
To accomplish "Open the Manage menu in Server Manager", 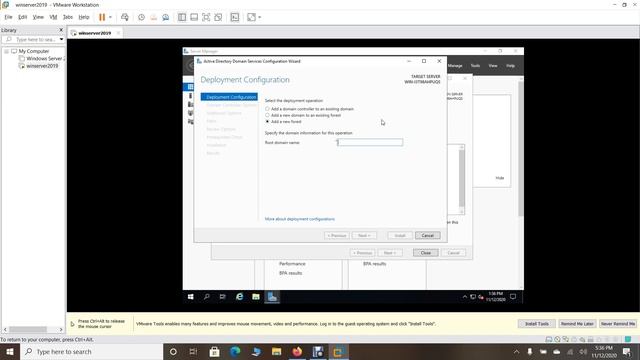I will pos(455,66).
